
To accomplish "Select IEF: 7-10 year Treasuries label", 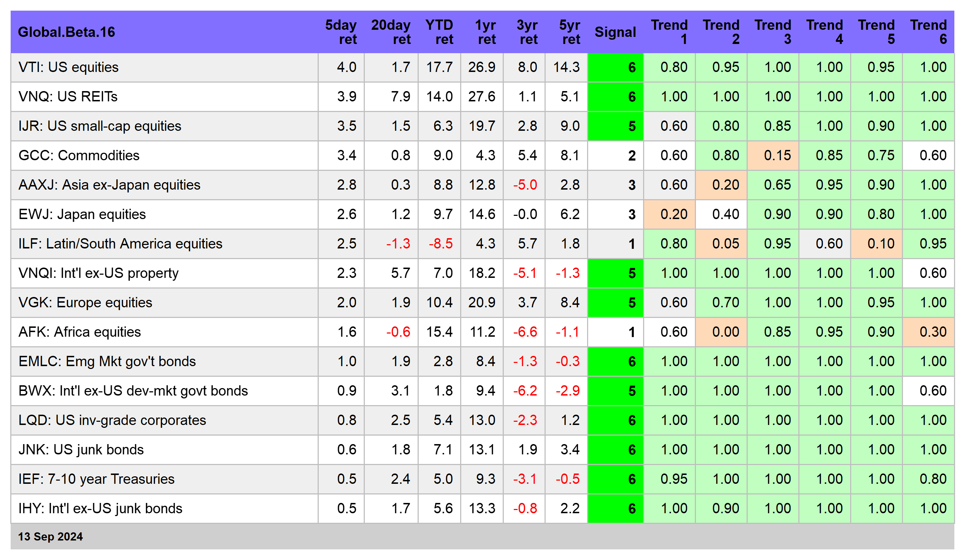I will click(x=96, y=479).
